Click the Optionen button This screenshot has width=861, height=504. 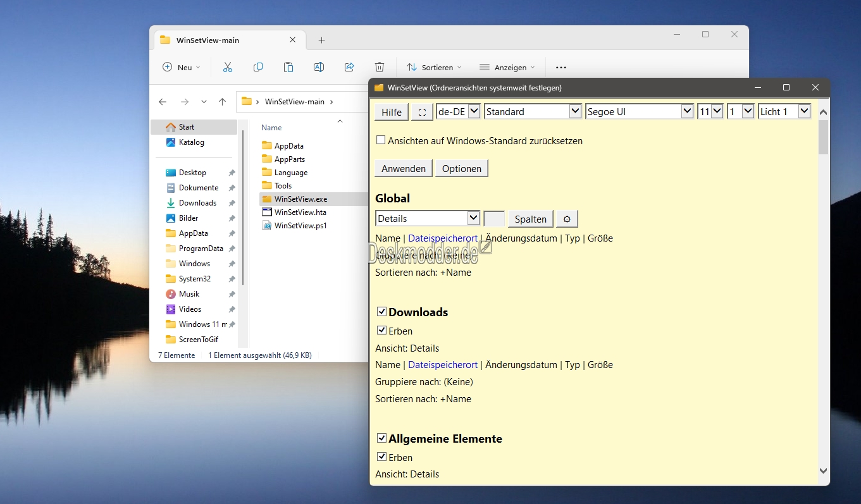pyautogui.click(x=462, y=168)
